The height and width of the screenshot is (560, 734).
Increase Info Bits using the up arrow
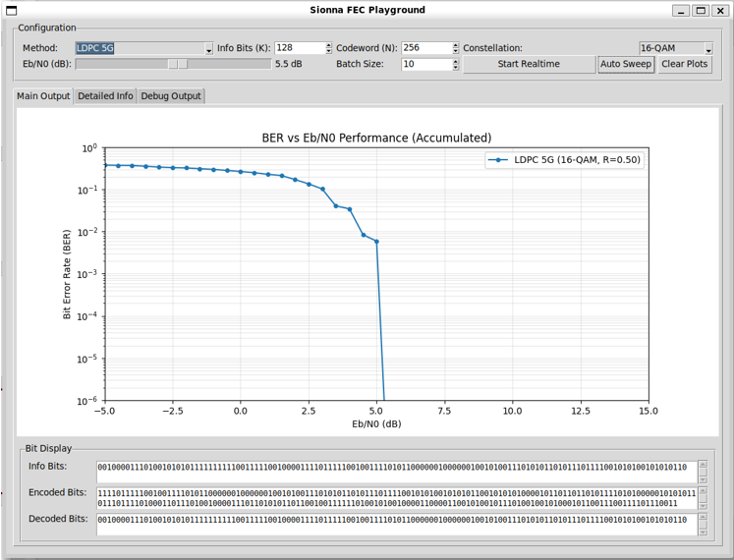click(x=328, y=45)
